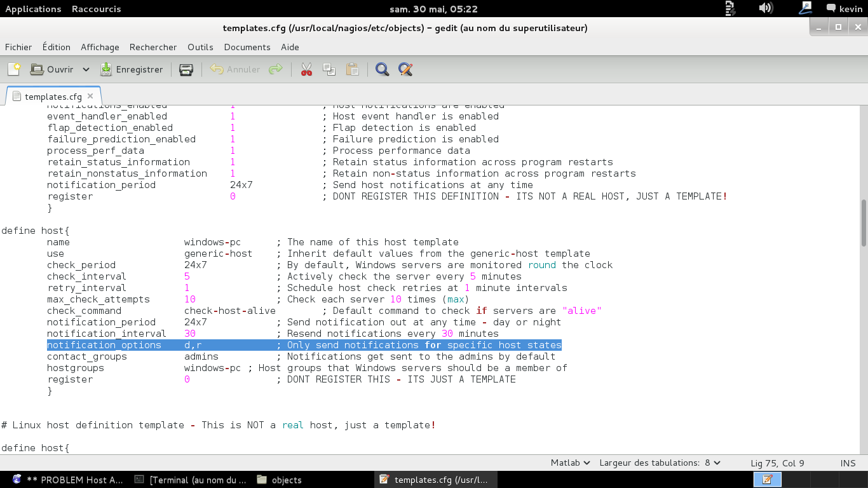Open the Rechercher menu
The image size is (868, 488).
[x=153, y=47]
